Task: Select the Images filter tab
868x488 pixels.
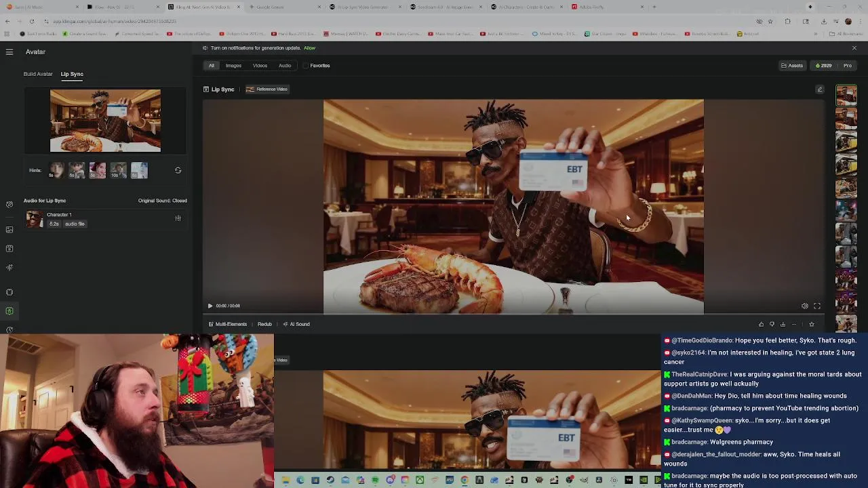Action: click(233, 66)
